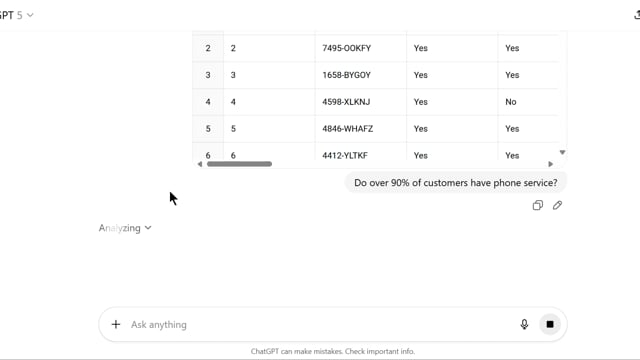Viewport: 640px width, 360px height.
Task: Click the horizontal scrollbar thumb of table
Action: (239, 164)
